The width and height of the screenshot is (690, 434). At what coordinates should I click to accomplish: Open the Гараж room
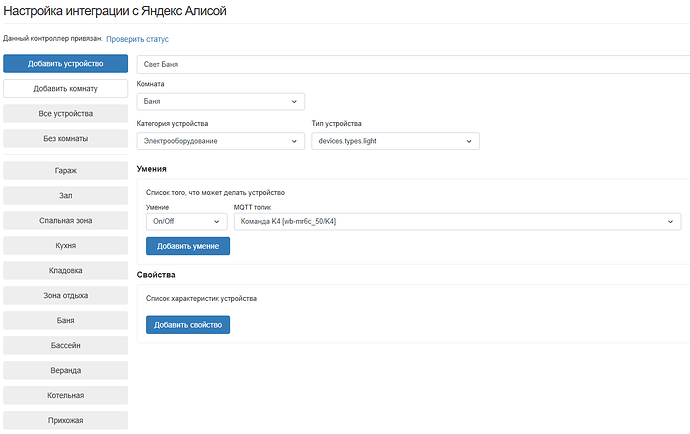pyautogui.click(x=66, y=170)
